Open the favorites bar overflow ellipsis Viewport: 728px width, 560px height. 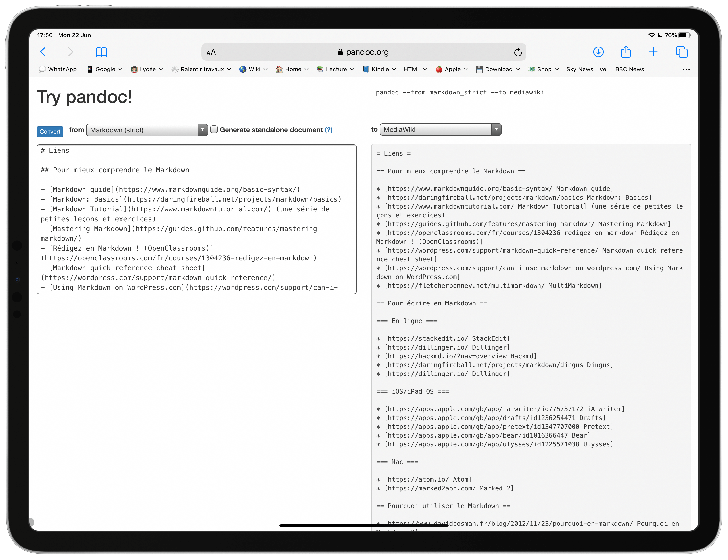[x=686, y=70]
